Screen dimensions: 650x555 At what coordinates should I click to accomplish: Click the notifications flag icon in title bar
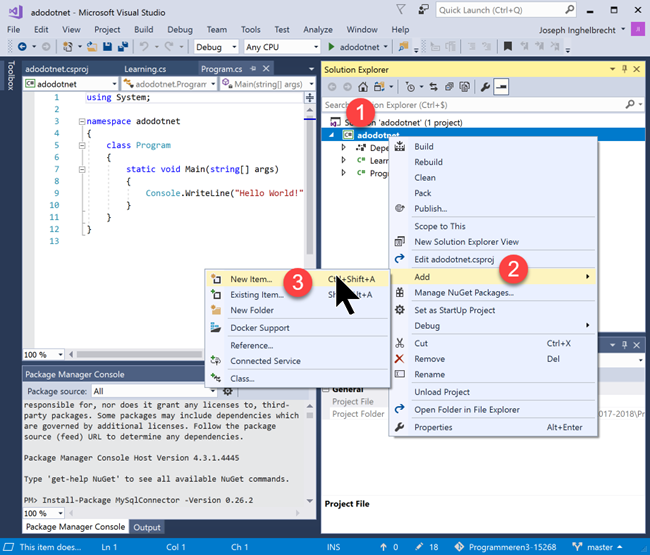pyautogui.click(x=400, y=9)
